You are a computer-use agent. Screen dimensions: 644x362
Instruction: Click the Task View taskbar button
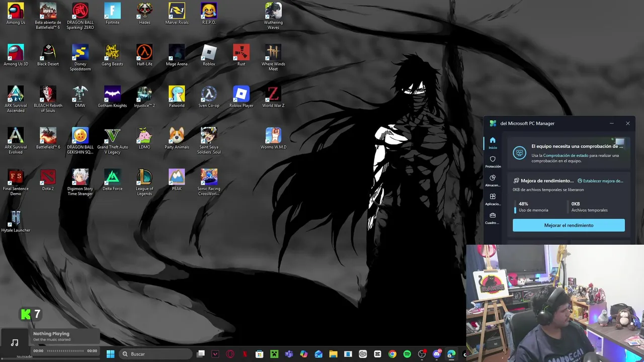[201, 354]
